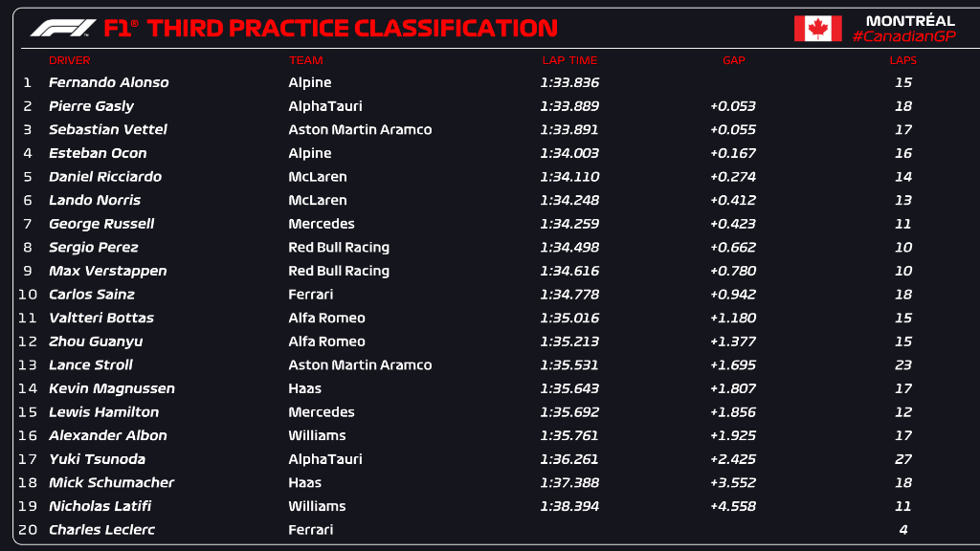Click the TEAM column header
Viewport: 980px width, 551px height.
point(306,60)
